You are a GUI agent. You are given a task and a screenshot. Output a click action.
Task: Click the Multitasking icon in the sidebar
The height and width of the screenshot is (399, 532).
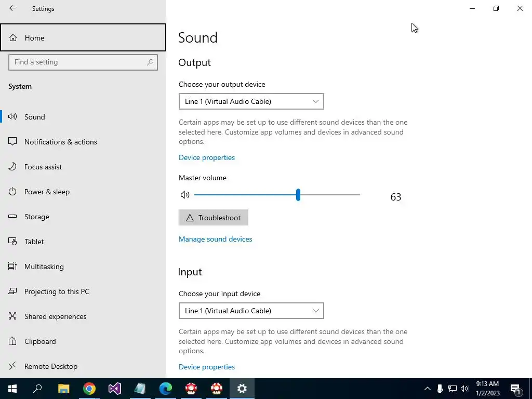[x=12, y=266]
